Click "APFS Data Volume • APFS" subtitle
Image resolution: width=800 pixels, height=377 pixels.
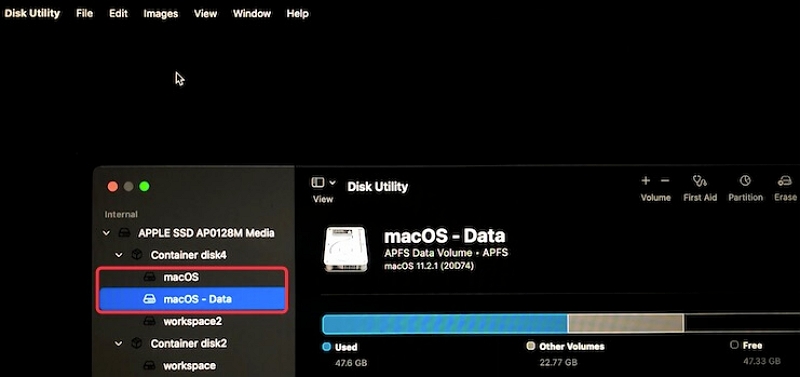(x=445, y=253)
